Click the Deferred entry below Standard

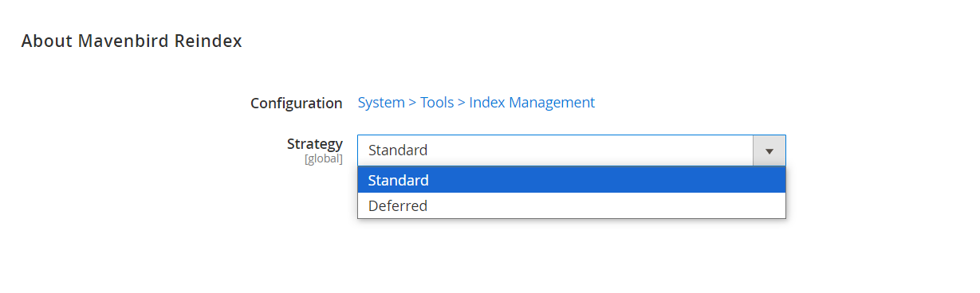pyautogui.click(x=572, y=205)
